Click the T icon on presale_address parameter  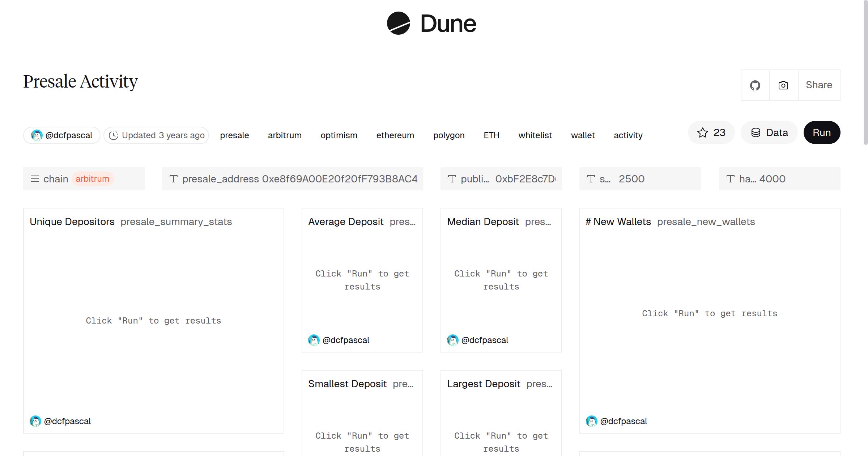tap(174, 178)
